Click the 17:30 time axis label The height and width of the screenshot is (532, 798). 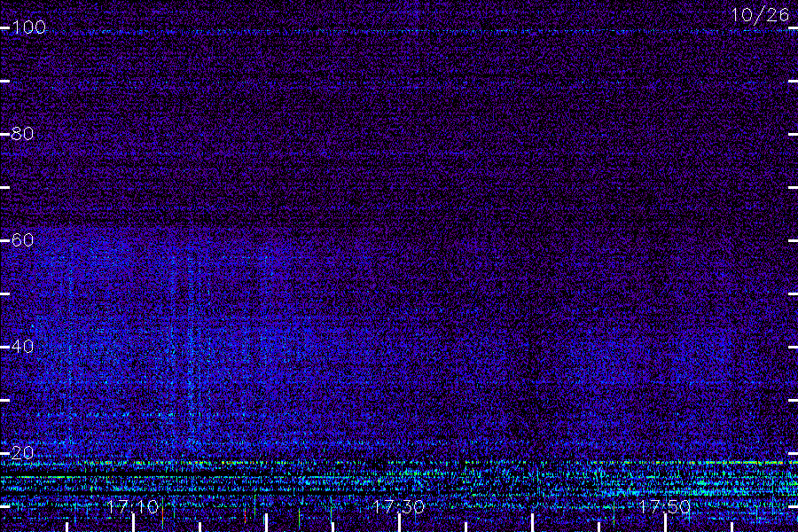[x=398, y=506]
